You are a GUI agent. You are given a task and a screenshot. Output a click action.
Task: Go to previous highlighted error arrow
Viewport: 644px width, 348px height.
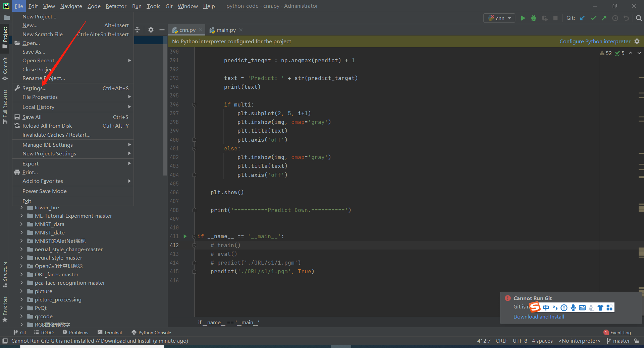[631, 53]
